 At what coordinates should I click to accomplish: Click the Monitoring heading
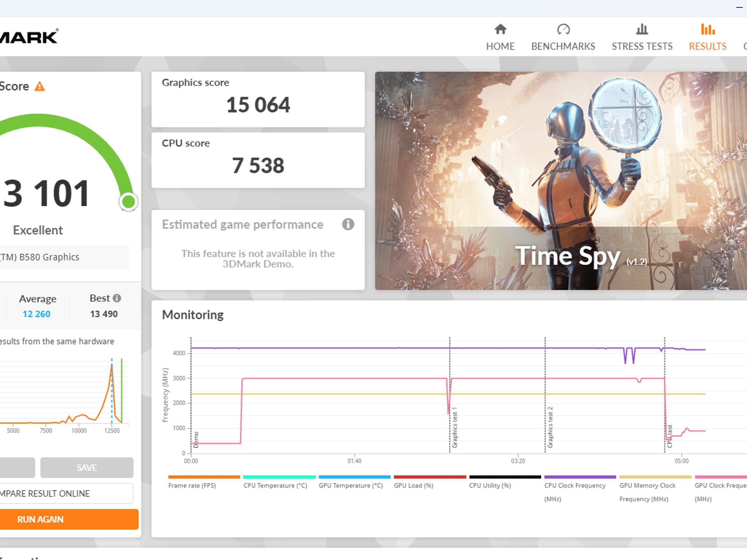pyautogui.click(x=193, y=315)
